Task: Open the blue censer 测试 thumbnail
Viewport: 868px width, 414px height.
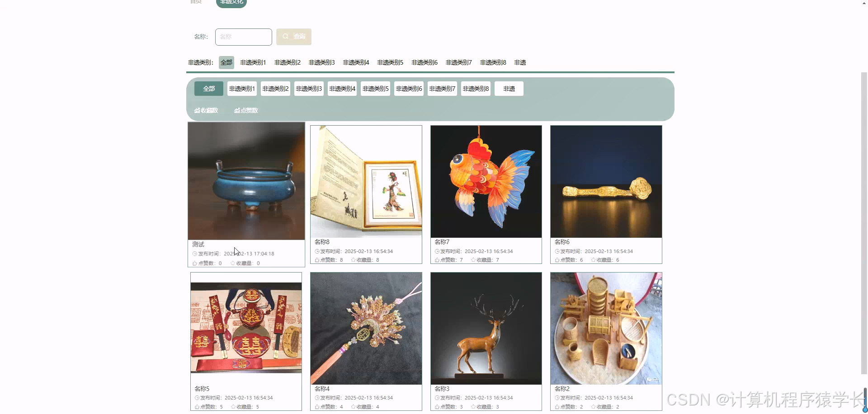Action: click(246, 181)
